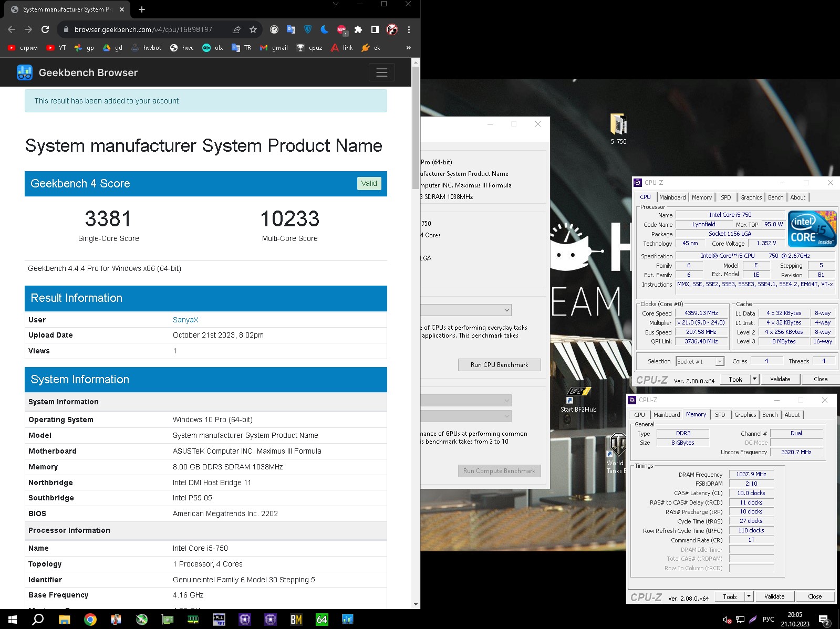Click Validate in the top CPU-Z window
The width and height of the screenshot is (840, 629).
point(780,379)
